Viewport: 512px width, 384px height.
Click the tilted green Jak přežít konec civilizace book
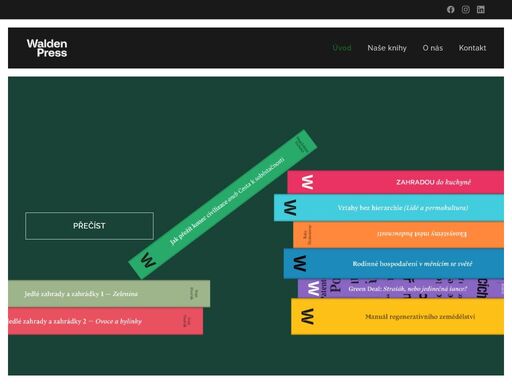click(223, 204)
